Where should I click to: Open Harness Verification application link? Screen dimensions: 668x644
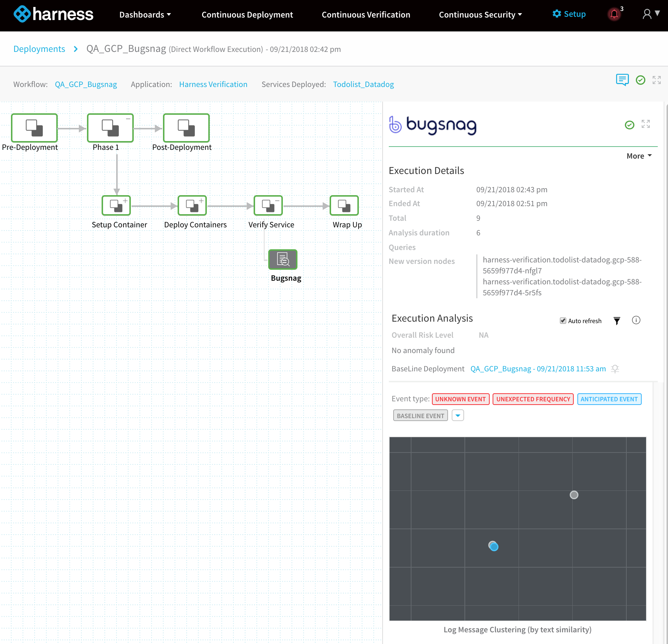(213, 84)
